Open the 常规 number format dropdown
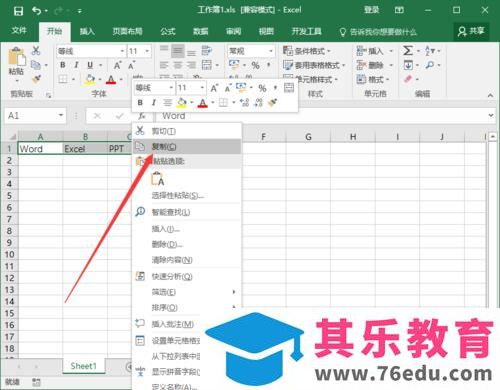The width and height of the screenshot is (500, 390). pyautogui.click(x=271, y=51)
